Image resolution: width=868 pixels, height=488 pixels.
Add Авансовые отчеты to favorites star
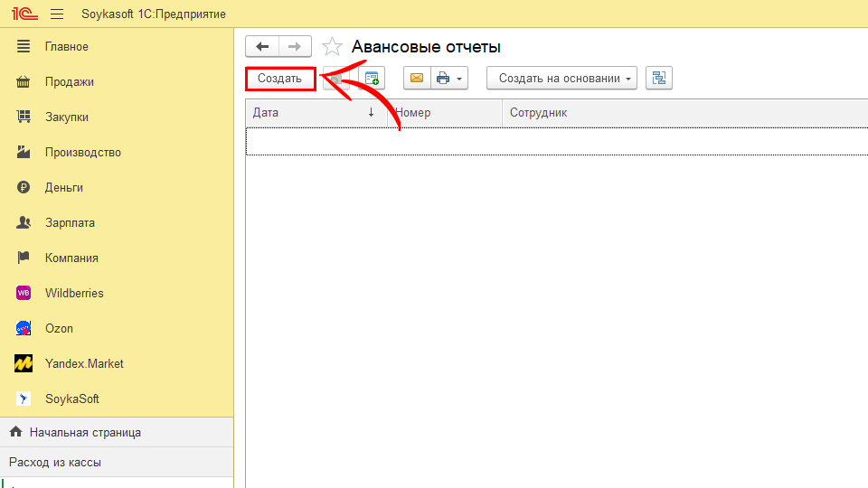pyautogui.click(x=333, y=47)
